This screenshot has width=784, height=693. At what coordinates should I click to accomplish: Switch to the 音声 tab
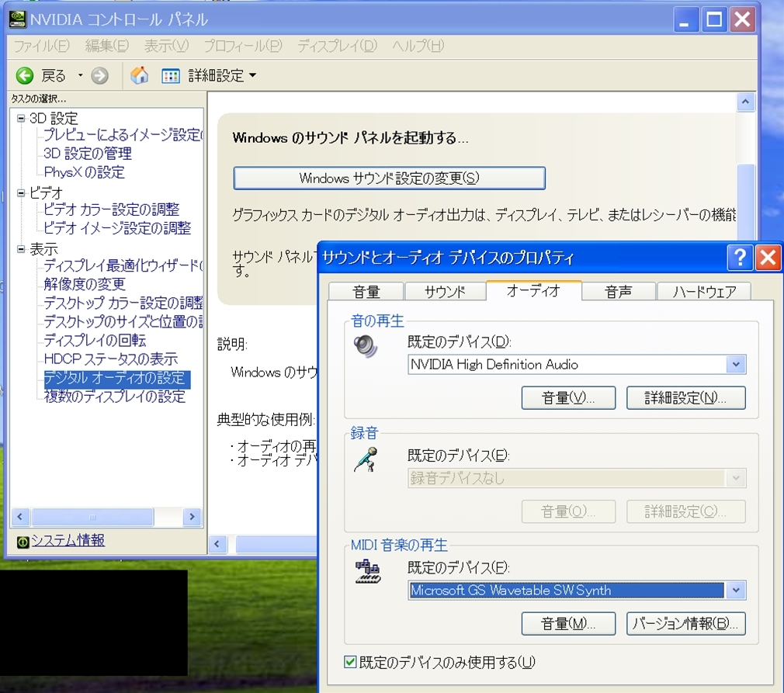[619, 292]
